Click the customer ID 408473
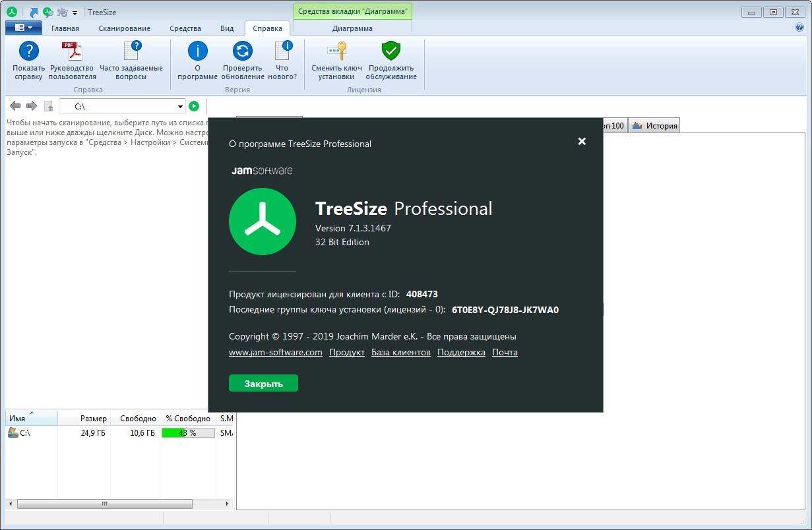The height and width of the screenshot is (530, 812). coord(422,294)
